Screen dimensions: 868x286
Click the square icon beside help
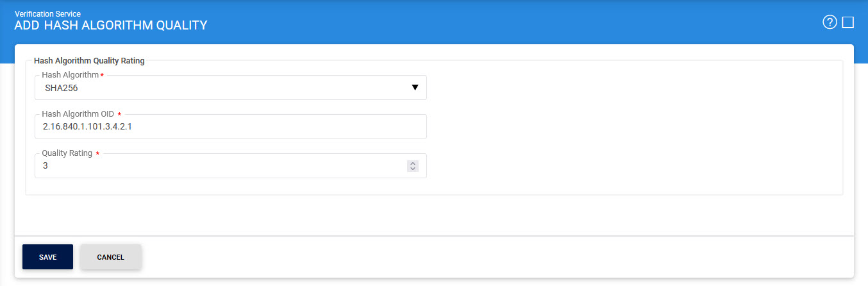point(847,22)
